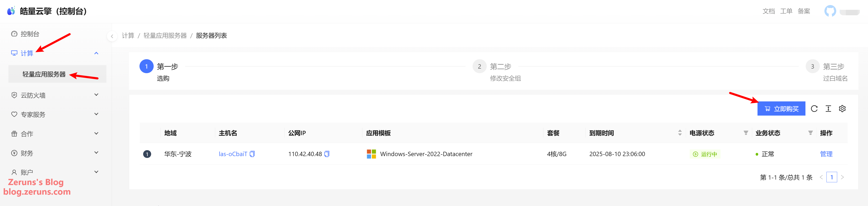Expand the 云防火墙 sidebar menu

tap(56, 95)
